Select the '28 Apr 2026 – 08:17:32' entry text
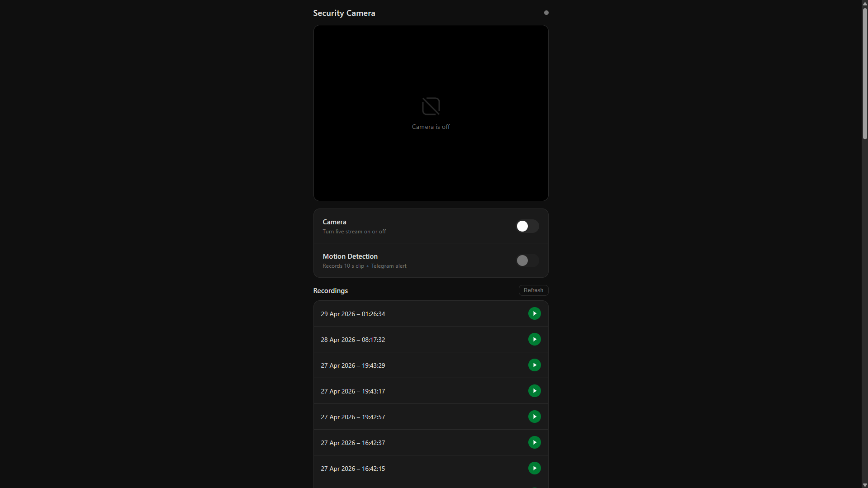This screenshot has width=868, height=488. pyautogui.click(x=353, y=340)
